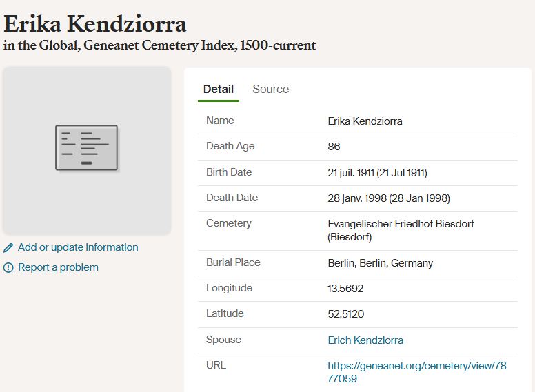Screen dimensions: 535x392
Task: Select the Death Age value 86
Action: tap(334, 147)
